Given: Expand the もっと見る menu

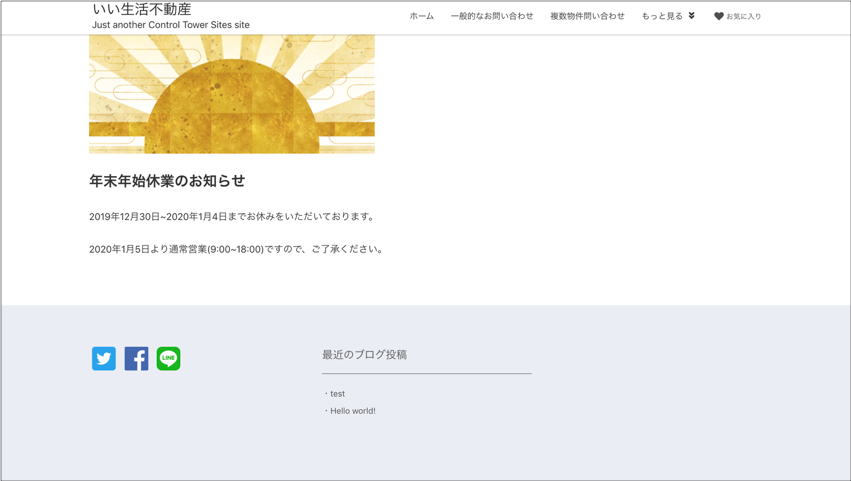Looking at the screenshot, I should 662,16.
